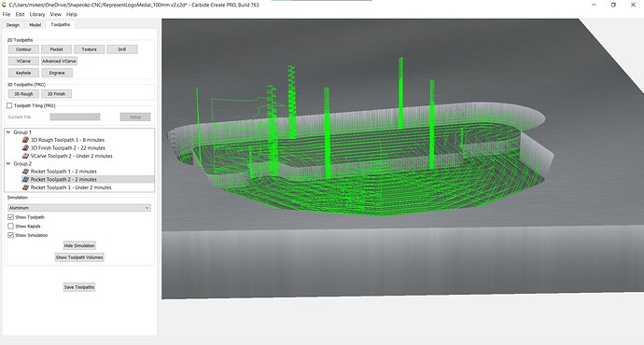The image size is (644, 345).
Task: Collapse the Group 1 tree node
Action: point(8,132)
